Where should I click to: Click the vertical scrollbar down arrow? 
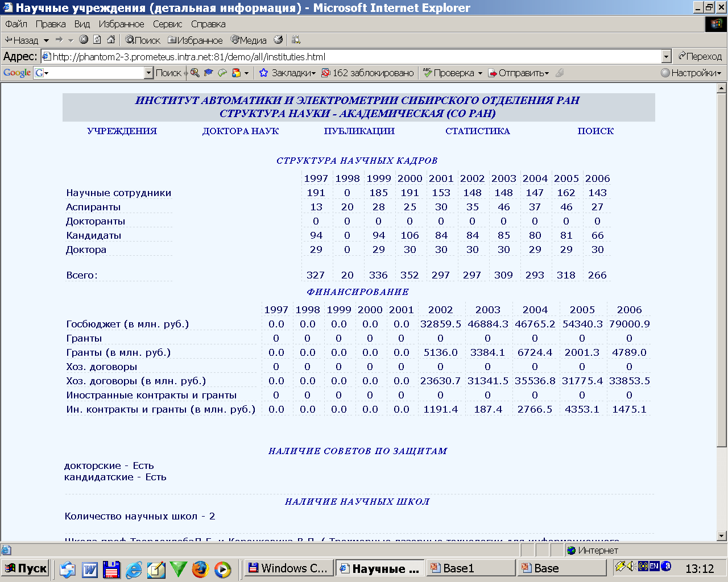(722, 535)
